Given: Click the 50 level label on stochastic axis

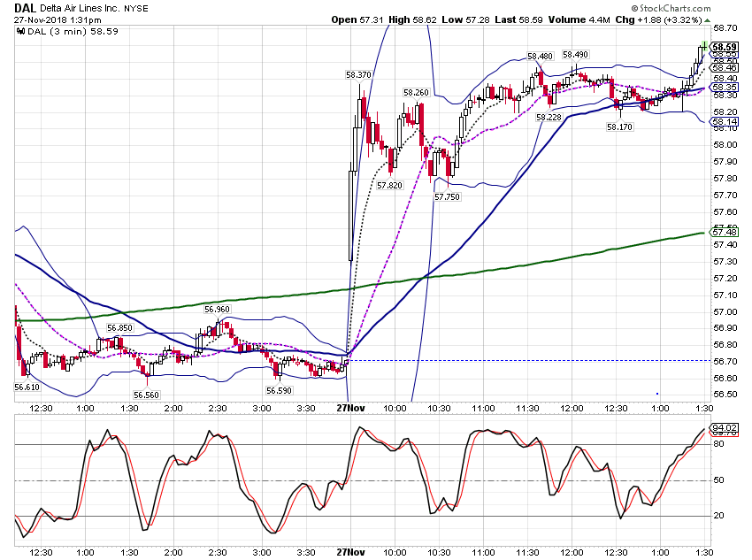Looking at the screenshot, I should [x=718, y=479].
